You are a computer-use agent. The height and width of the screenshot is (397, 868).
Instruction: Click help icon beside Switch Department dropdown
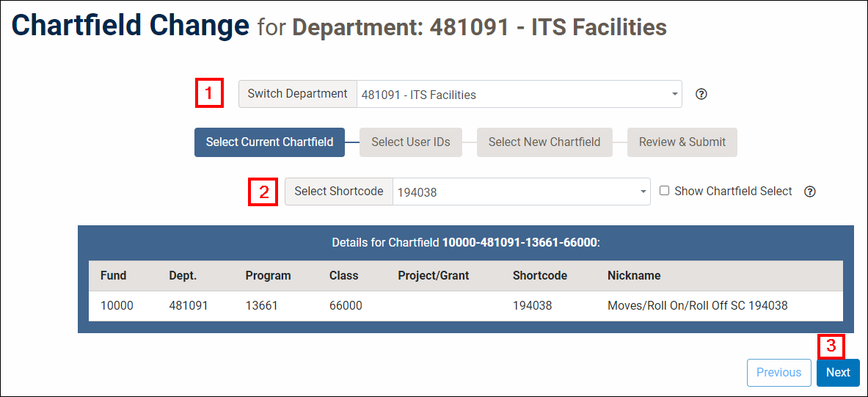[701, 94]
